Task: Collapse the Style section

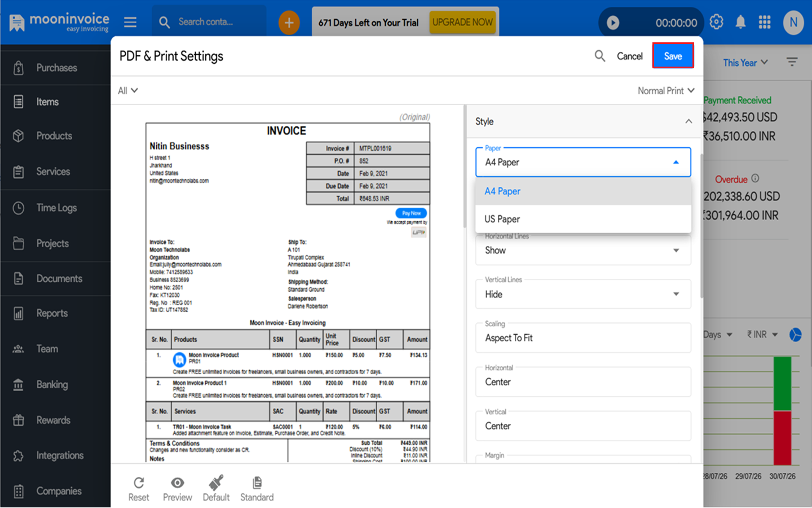Action: coord(689,121)
